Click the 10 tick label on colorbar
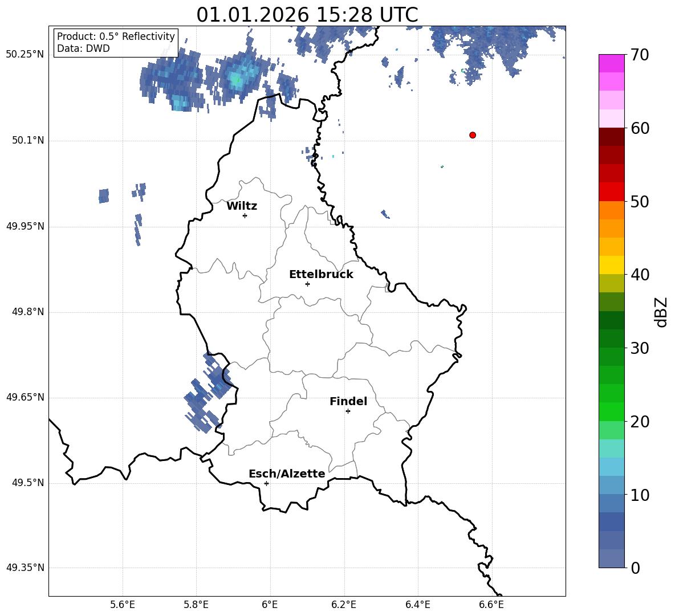675x616 pixels. click(x=639, y=495)
